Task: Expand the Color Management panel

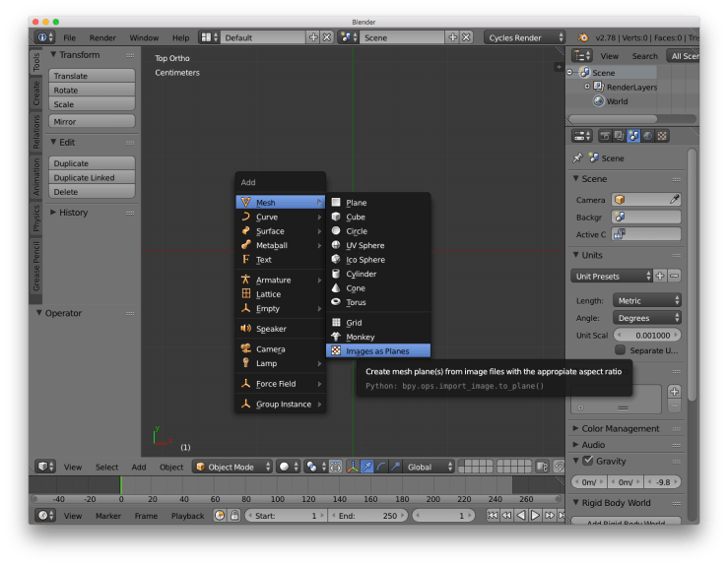Action: [x=576, y=428]
